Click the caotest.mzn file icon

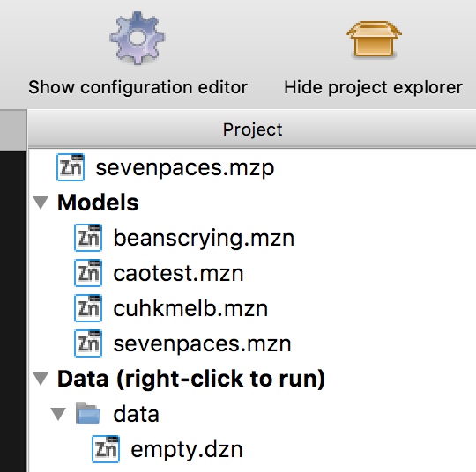pyautogui.click(x=88, y=273)
